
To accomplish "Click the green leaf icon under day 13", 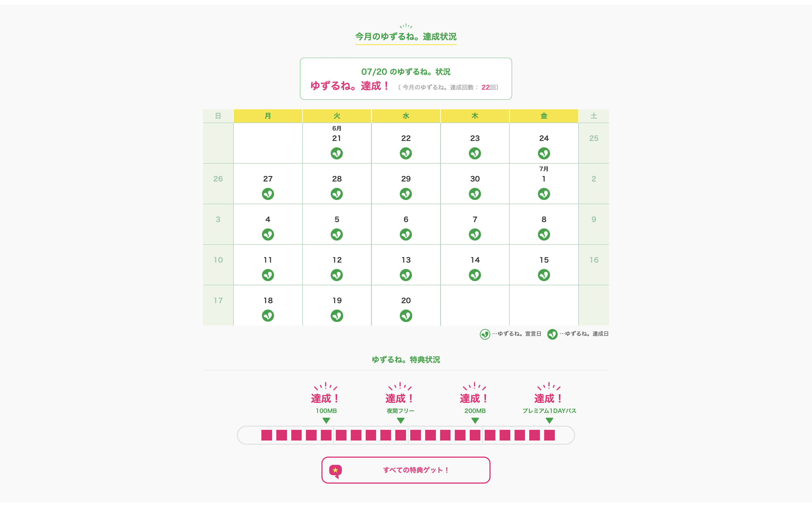I will click(406, 275).
